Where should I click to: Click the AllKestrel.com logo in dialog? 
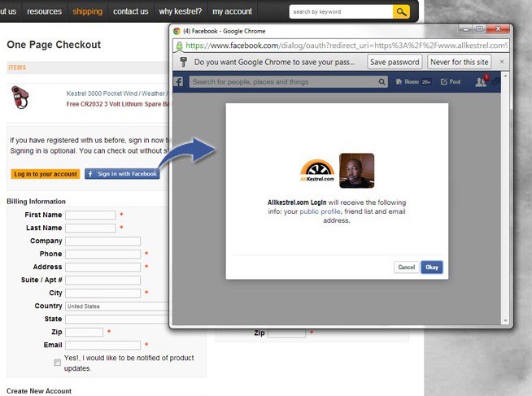click(x=317, y=171)
